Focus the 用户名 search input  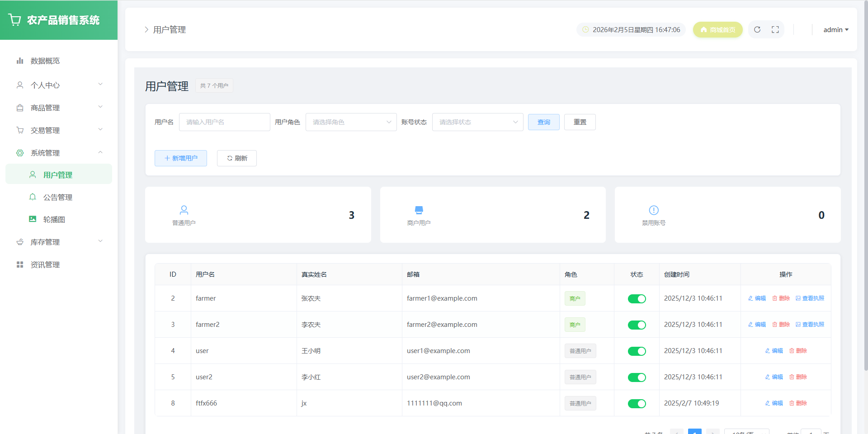[225, 122]
